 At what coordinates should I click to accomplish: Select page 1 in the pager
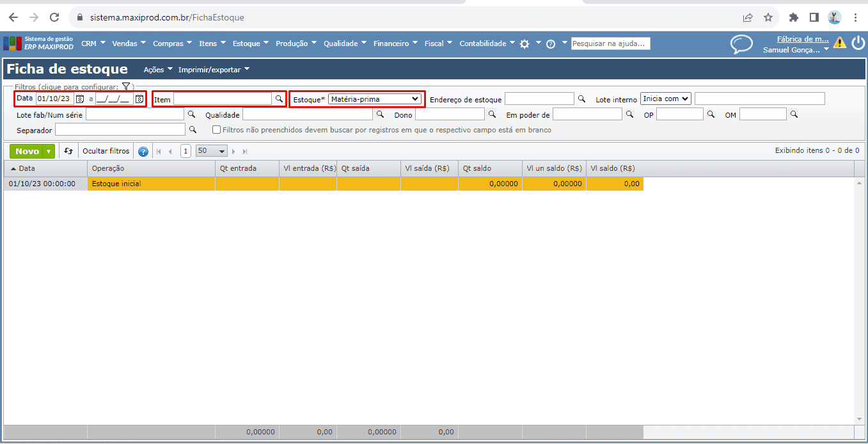pos(185,152)
